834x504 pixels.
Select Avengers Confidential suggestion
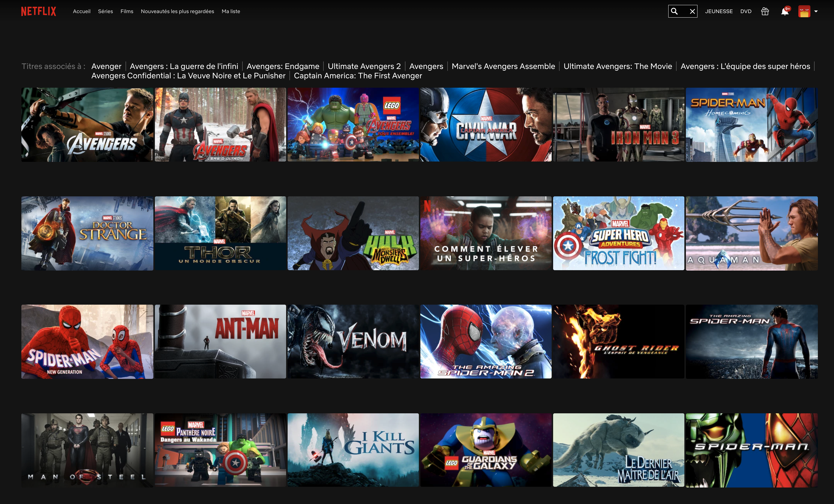pyautogui.click(x=188, y=76)
